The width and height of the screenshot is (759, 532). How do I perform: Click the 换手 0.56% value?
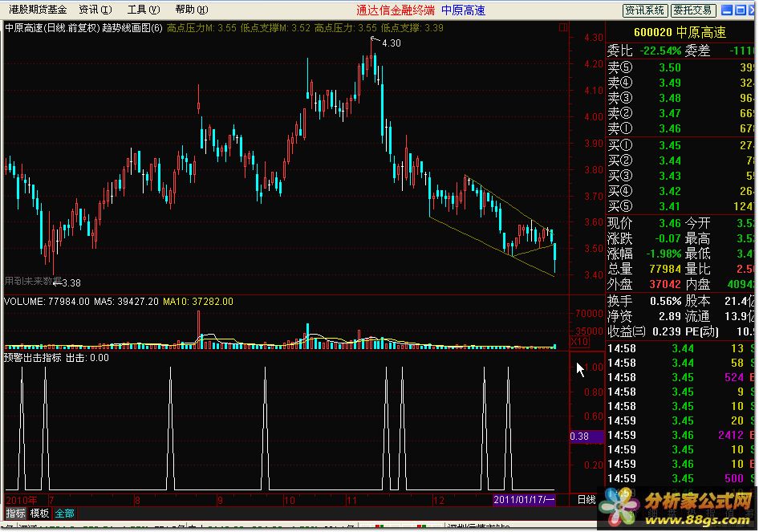click(666, 301)
